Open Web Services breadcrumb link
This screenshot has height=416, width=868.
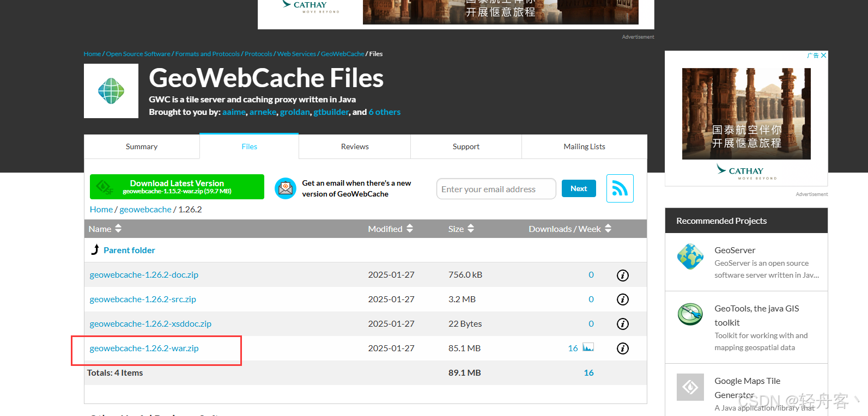[296, 54]
